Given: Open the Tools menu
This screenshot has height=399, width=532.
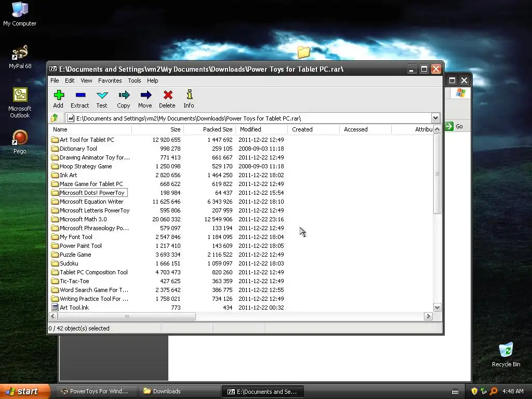Looking at the screenshot, I should (x=135, y=81).
